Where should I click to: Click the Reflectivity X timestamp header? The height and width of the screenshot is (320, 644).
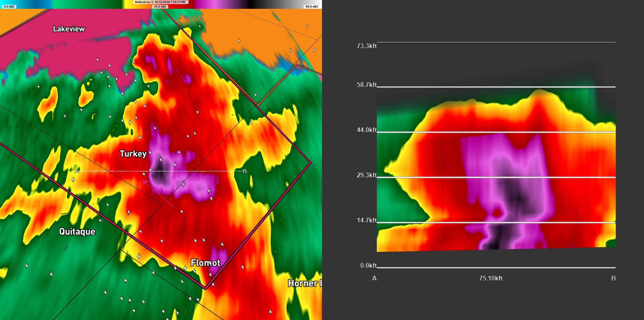[160, 2]
